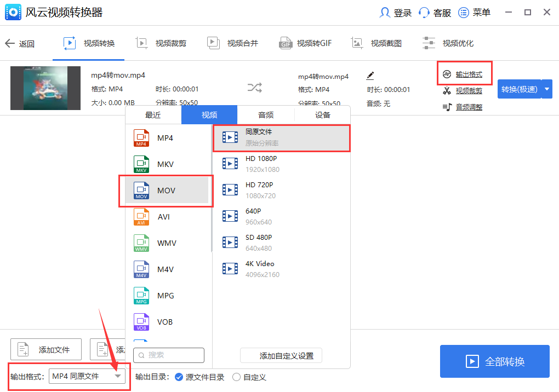The height and width of the screenshot is (392, 559).
Task: Click the 搜索 search field in format panel
Action: [x=168, y=355]
